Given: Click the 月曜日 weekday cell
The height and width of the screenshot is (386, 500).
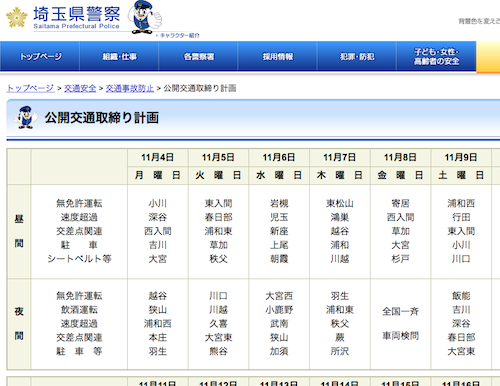Looking at the screenshot, I should pos(158,175).
